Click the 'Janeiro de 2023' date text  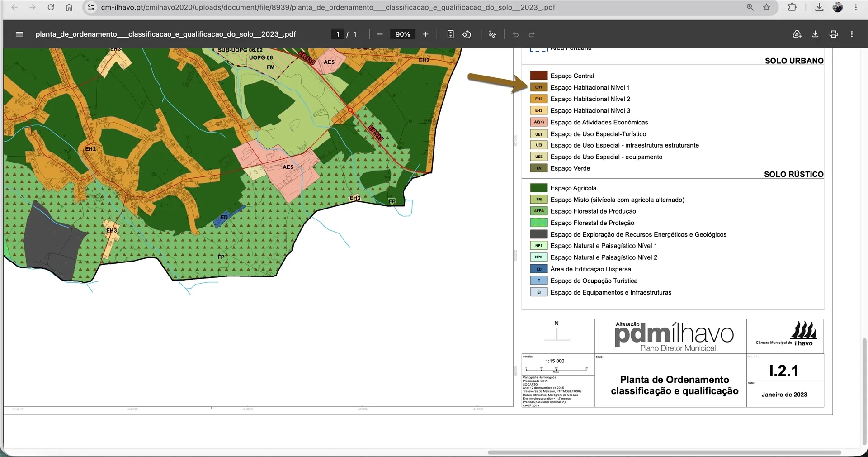point(784,395)
